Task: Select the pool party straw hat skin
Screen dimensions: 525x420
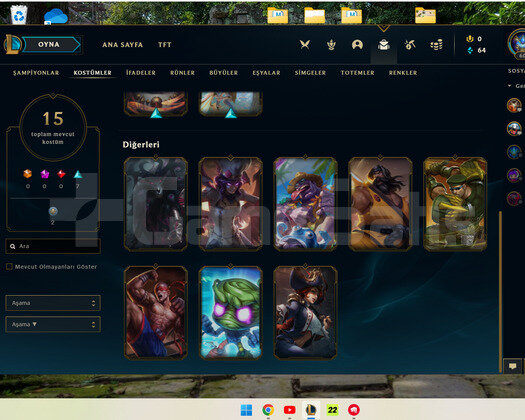Action: coord(305,204)
